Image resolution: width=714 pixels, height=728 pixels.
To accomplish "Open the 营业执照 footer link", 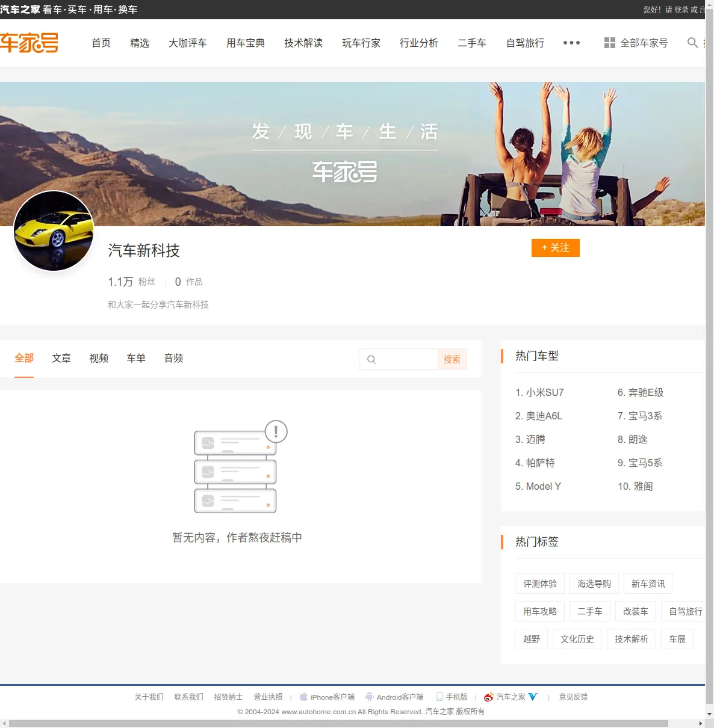I will tap(268, 697).
